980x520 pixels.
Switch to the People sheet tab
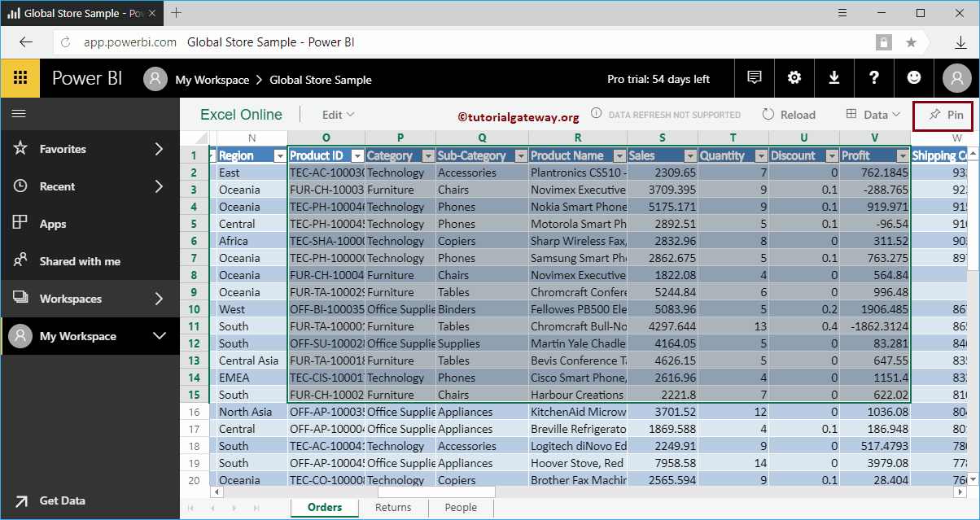[461, 507]
